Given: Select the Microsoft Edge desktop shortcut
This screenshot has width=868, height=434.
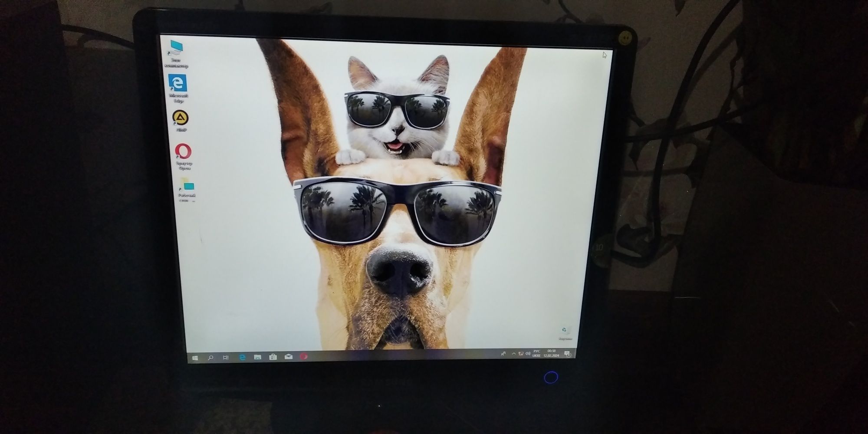Looking at the screenshot, I should pyautogui.click(x=178, y=89).
